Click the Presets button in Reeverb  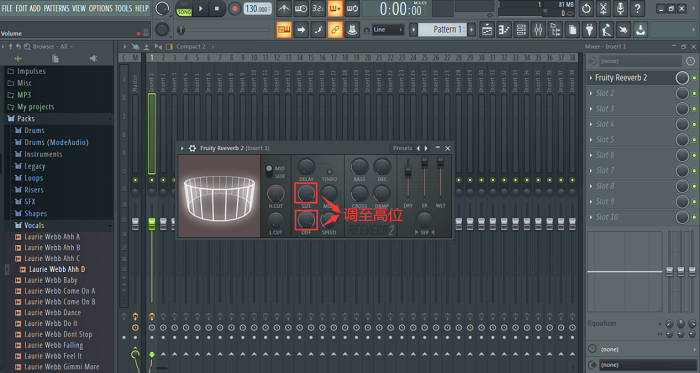pyautogui.click(x=403, y=148)
